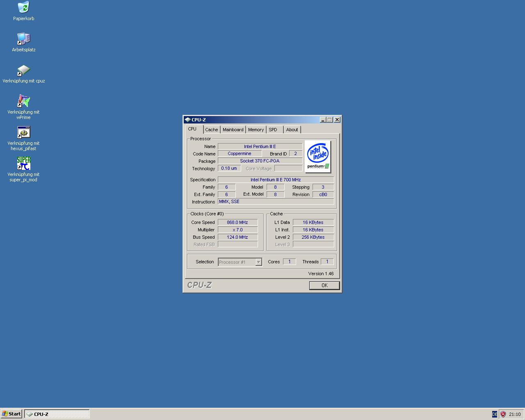Click the taskbar clock showing 21:10
Viewport: 525px width, 420px height.
pos(515,414)
